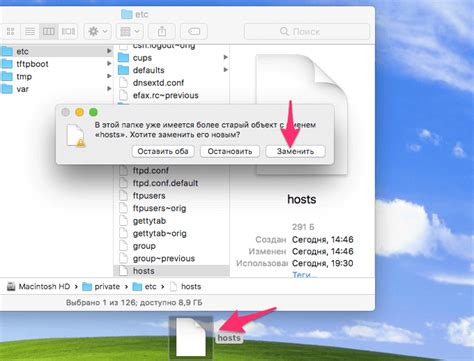Click Использован date Сегодня, 19:30
474x361 pixels.
click(x=323, y=263)
